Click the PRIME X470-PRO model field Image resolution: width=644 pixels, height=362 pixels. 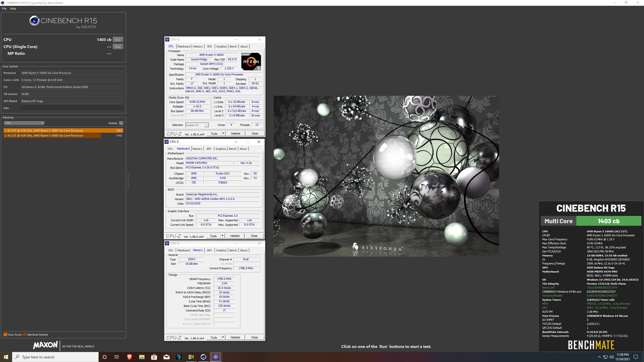coord(209,163)
